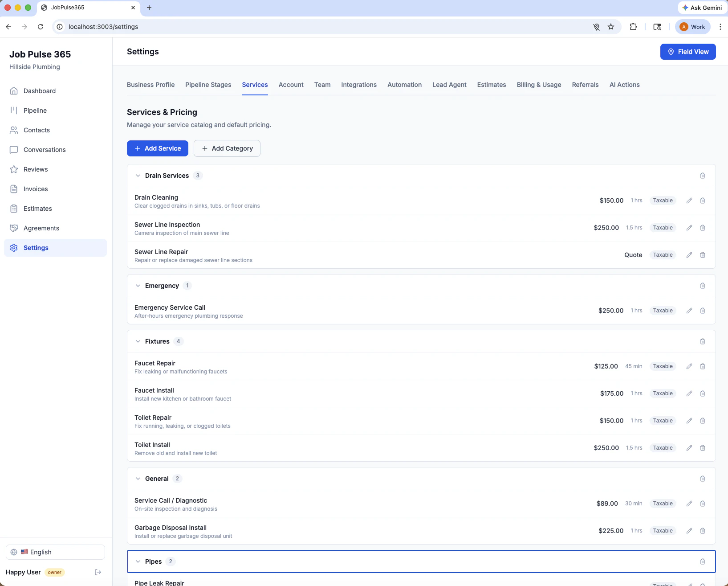Delete the Toilet Repair service

(x=703, y=421)
